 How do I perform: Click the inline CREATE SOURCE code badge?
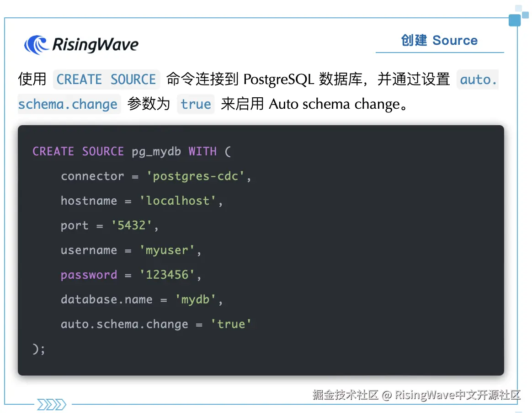(106, 79)
